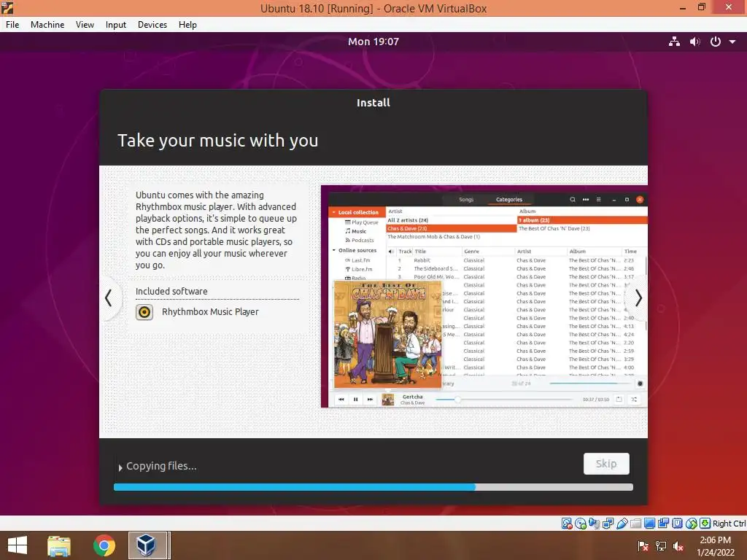The width and height of the screenshot is (747, 560).
Task: Click the Right Ctrl host key label
Action: coord(729,524)
